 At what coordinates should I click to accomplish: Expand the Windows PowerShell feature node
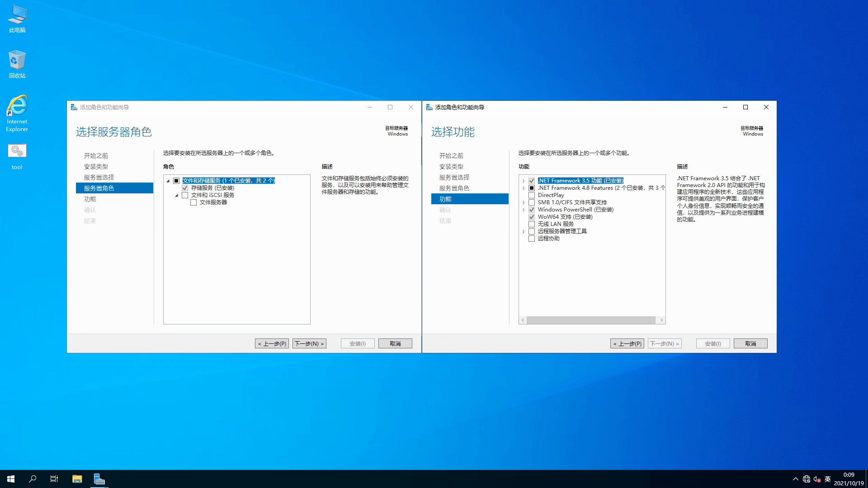pyautogui.click(x=524, y=210)
